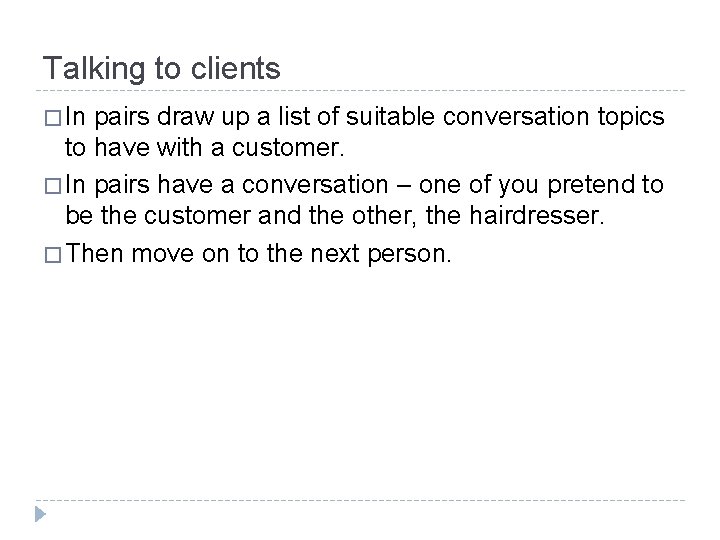Screen dimensions: 720x540
Task: Click the text 'In pairs have a conversation'
Action: [227, 185]
